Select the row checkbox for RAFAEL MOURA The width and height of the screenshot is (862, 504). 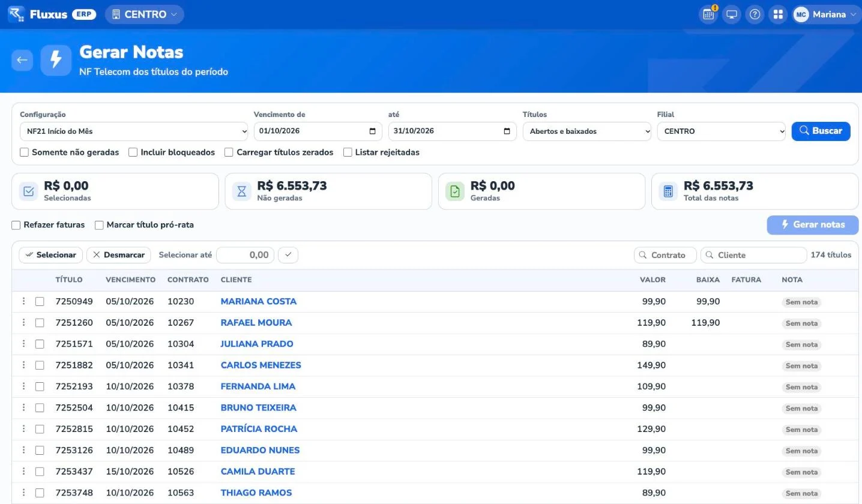tap(40, 323)
